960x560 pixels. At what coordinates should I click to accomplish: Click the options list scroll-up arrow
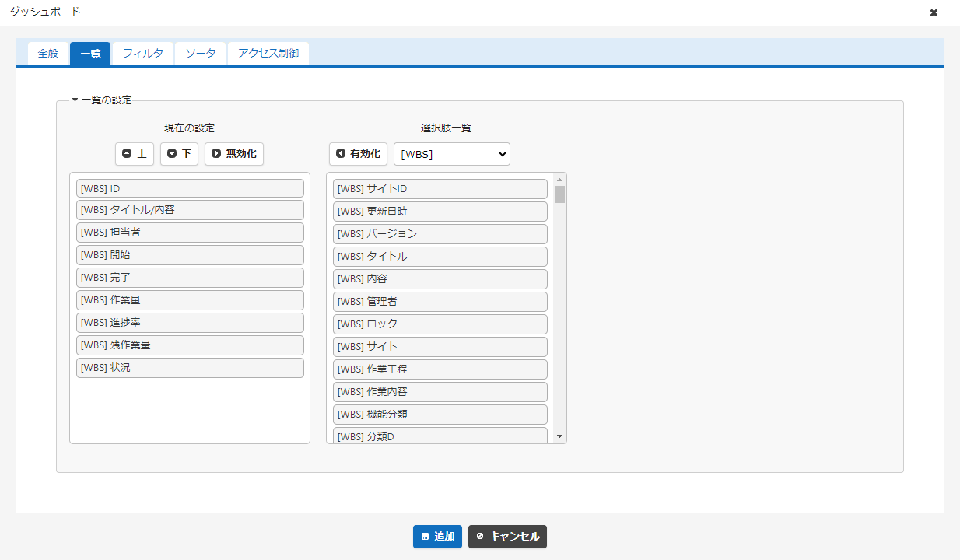tap(559, 180)
